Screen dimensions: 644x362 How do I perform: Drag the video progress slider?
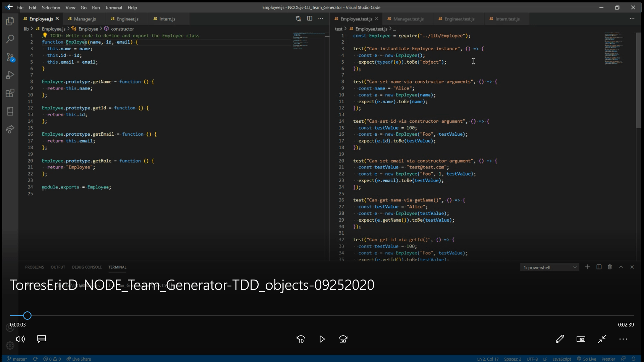tap(28, 316)
